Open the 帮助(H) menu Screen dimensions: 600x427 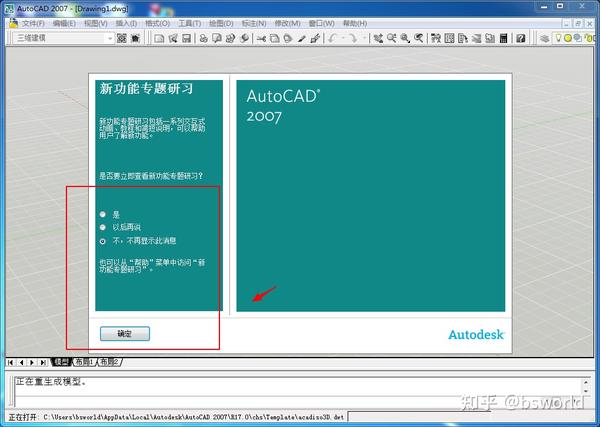click(x=355, y=24)
